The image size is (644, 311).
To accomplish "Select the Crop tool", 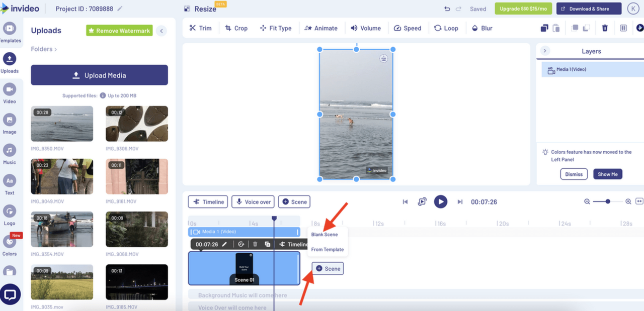I will (x=236, y=28).
